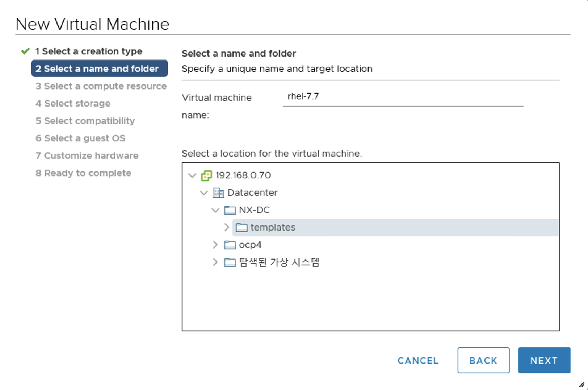
Task: Click the BACK button
Action: coord(483,360)
